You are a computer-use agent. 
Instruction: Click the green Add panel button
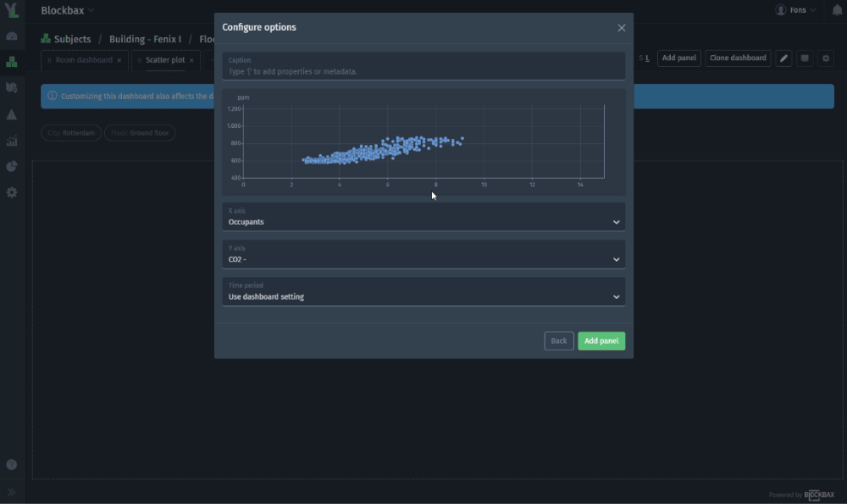point(601,341)
